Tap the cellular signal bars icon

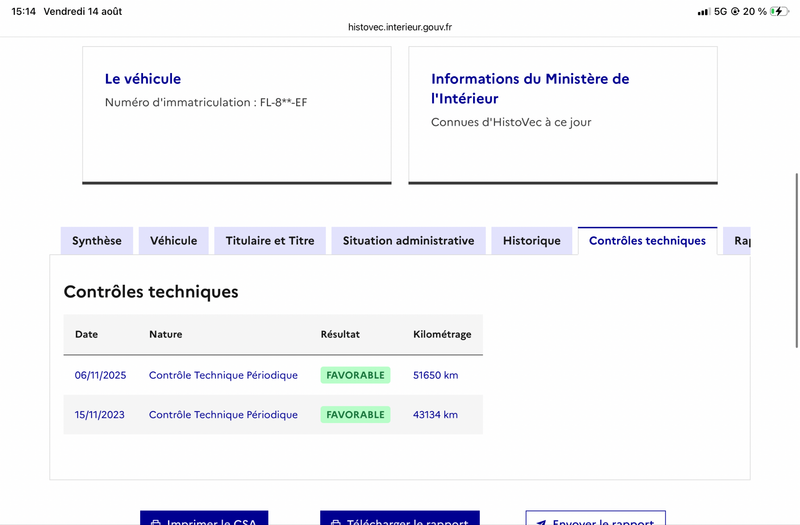[704, 11]
